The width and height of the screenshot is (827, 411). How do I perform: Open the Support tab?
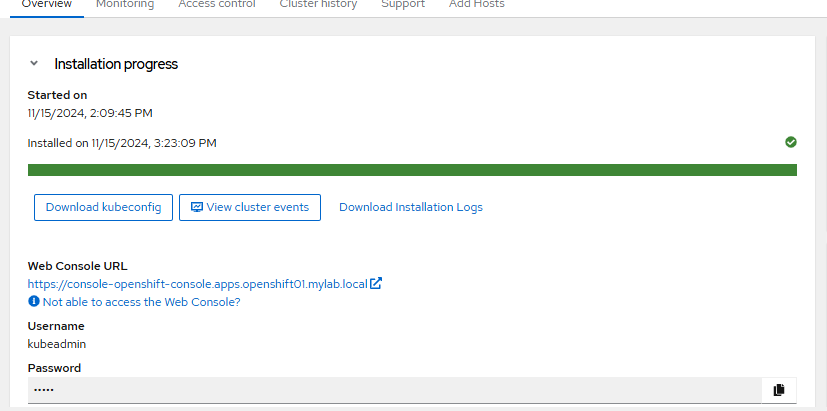point(403,4)
